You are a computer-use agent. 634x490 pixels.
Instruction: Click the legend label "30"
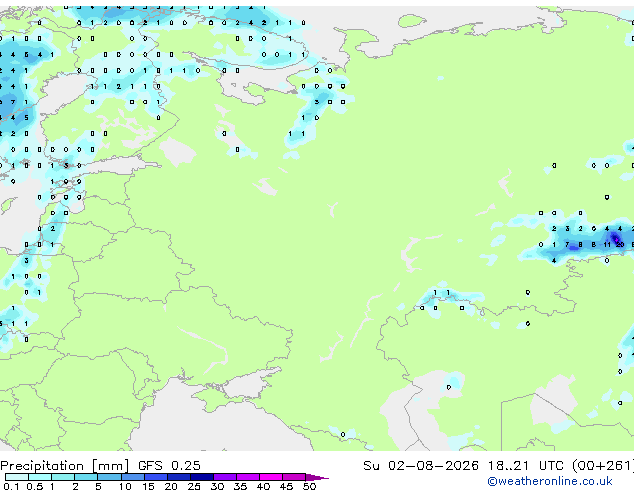click(x=217, y=486)
